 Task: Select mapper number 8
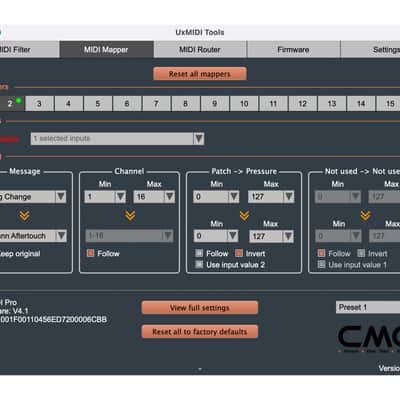pyautogui.click(x=185, y=103)
